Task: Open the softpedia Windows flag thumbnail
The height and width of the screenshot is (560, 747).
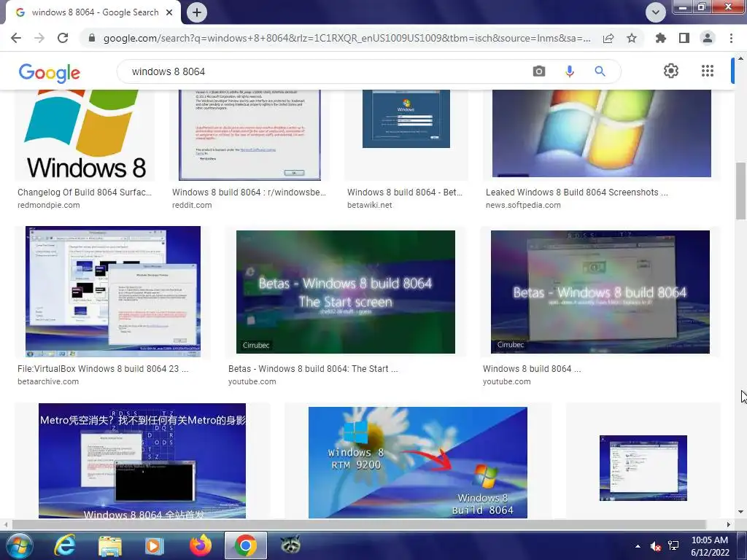Action: 601,133
